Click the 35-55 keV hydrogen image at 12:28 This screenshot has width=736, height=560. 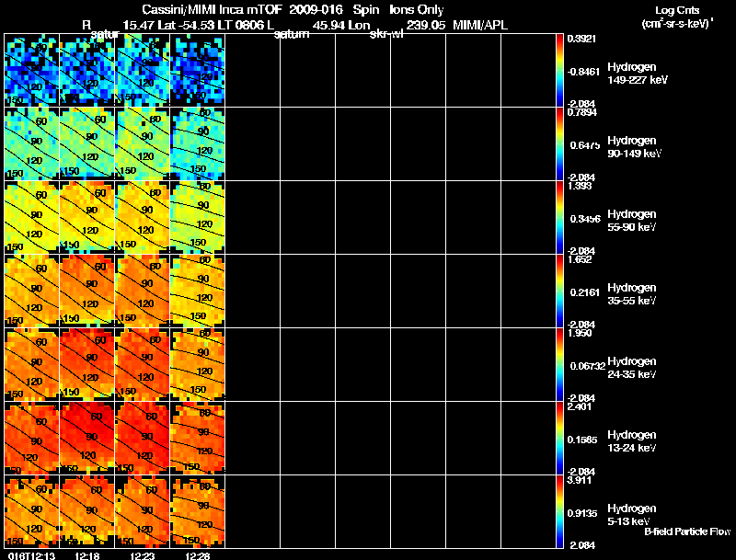tap(198, 291)
